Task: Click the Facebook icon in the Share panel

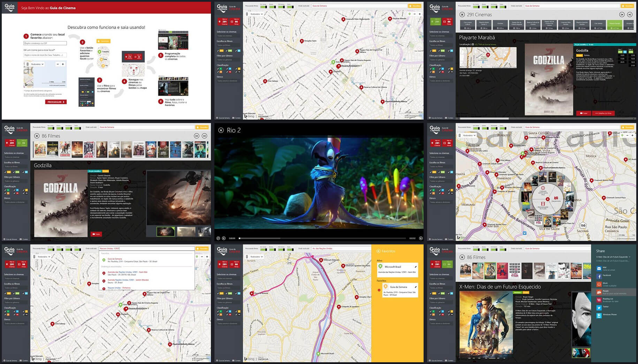Action: coord(599,276)
